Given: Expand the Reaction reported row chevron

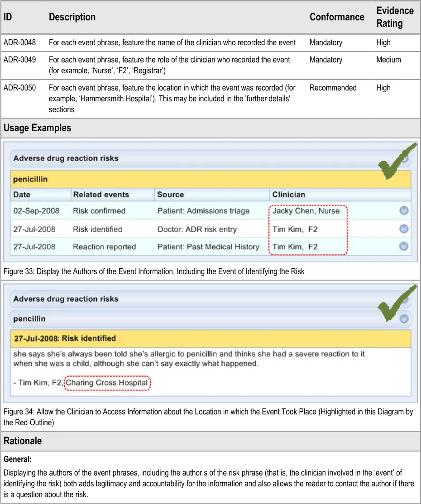Looking at the screenshot, I should tap(404, 247).
